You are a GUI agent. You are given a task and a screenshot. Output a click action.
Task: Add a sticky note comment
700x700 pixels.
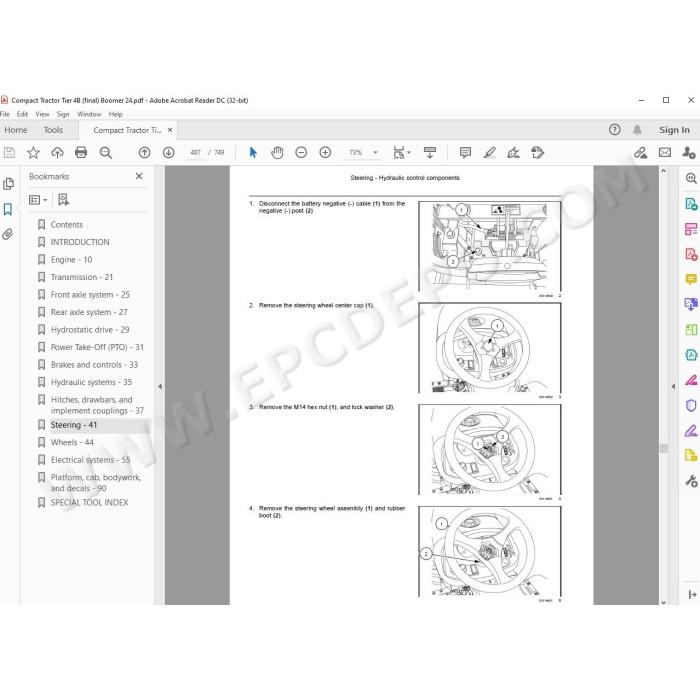[465, 153]
